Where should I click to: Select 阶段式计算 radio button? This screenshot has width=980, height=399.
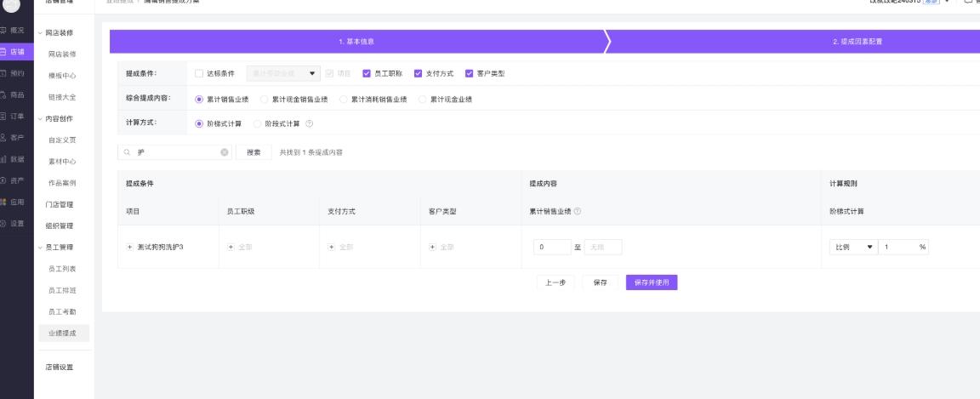point(258,124)
